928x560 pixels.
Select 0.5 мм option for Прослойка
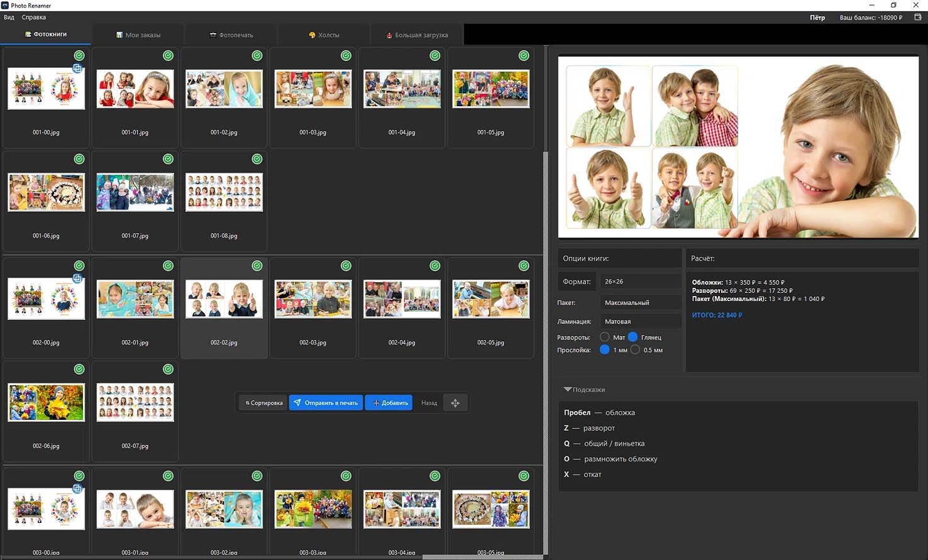[x=636, y=350]
